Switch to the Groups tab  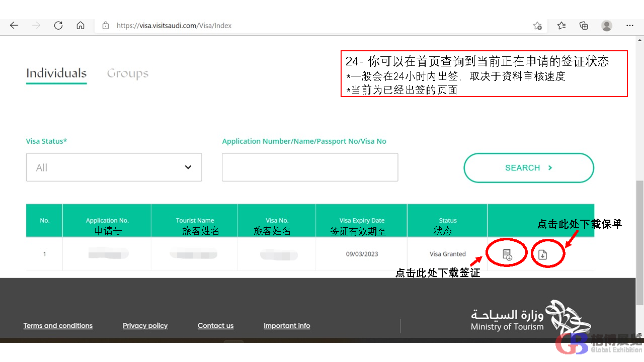click(x=127, y=73)
